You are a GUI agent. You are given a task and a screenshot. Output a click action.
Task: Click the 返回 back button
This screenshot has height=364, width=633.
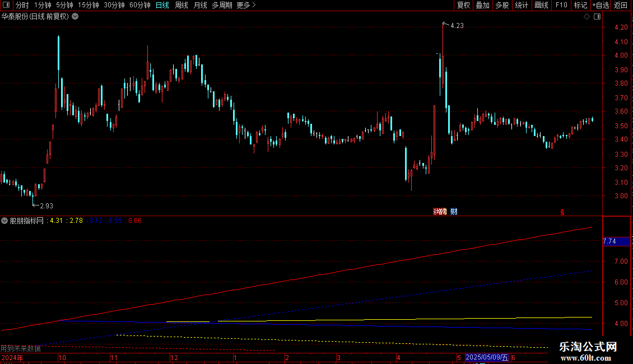coord(621,5)
